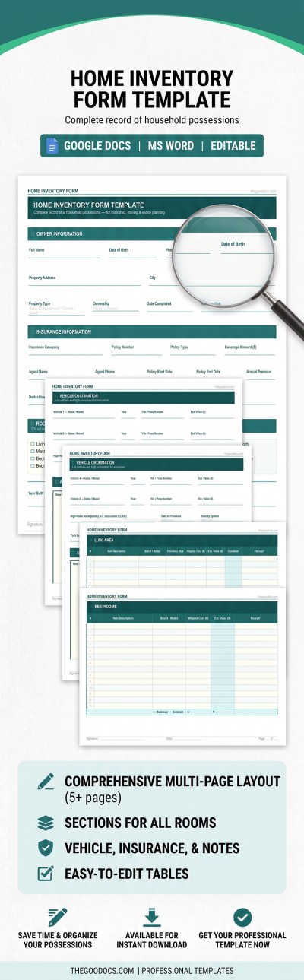The height and width of the screenshot is (980, 304).
Task: Click the VEHICLE, INSURANCE, & NOTES feature text
Action: pos(152,848)
